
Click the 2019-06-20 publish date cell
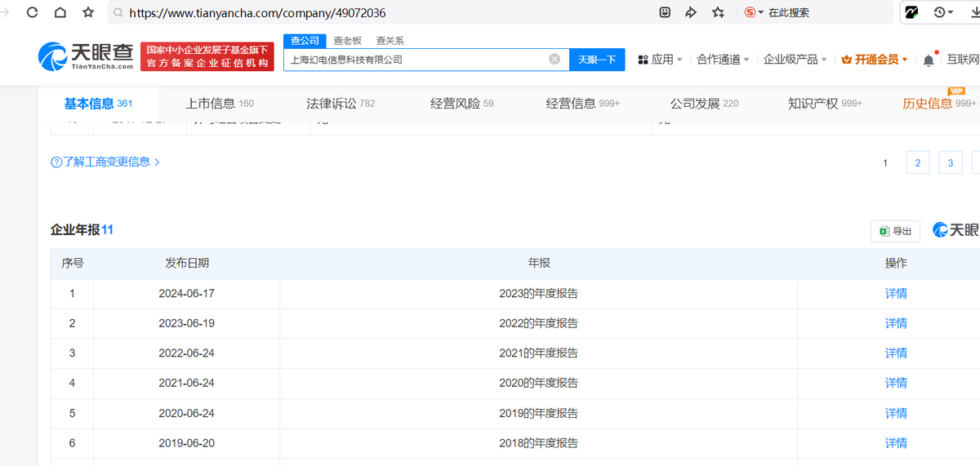[x=187, y=443]
